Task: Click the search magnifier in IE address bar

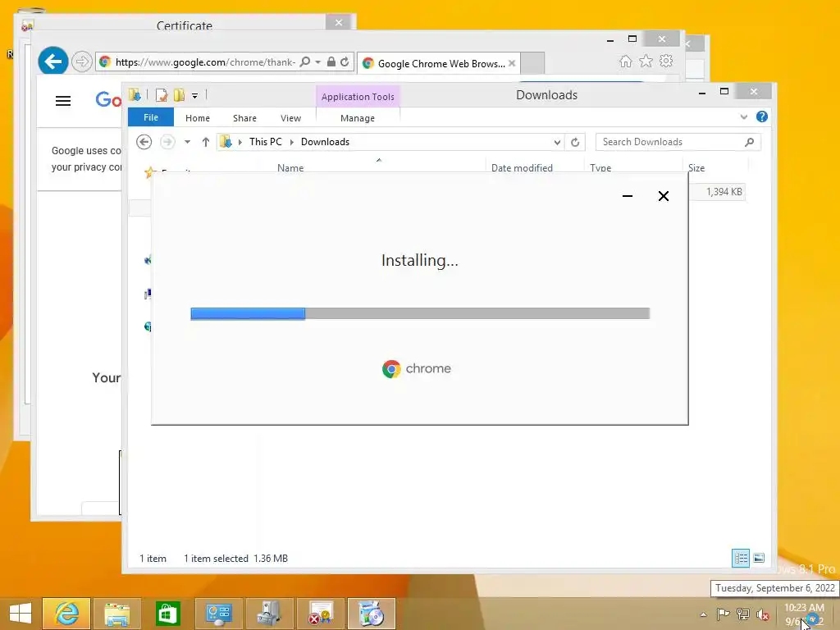Action: 305,62
